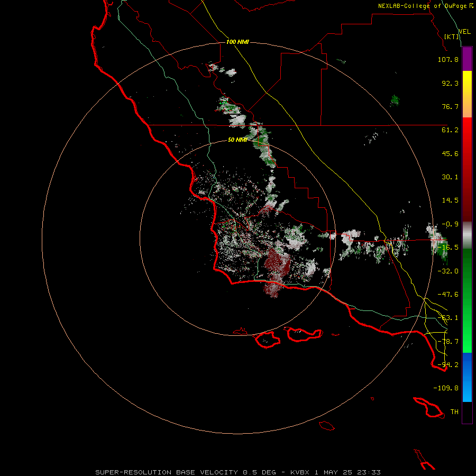This screenshot has height=476, width=476.
Task: Click the -0.9 scale value
Action: pyautogui.click(x=450, y=224)
